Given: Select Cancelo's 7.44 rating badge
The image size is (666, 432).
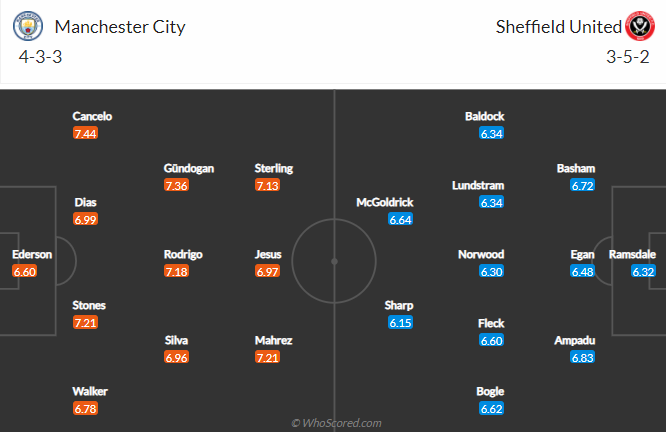Looking at the screenshot, I should click(x=86, y=133).
